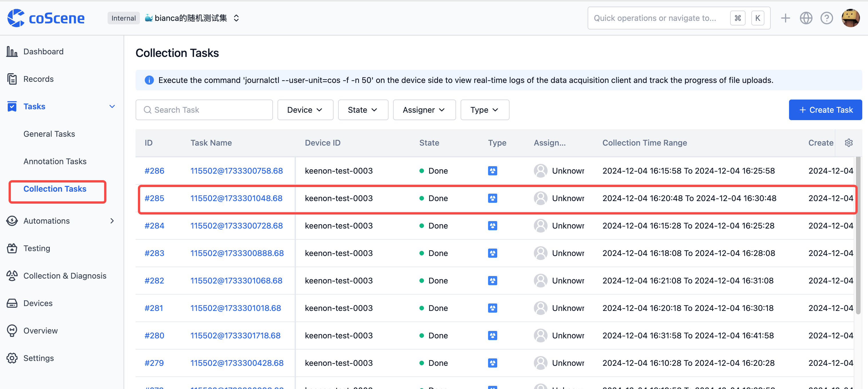Open the State filter dropdown
This screenshot has width=868, height=389.
(363, 110)
